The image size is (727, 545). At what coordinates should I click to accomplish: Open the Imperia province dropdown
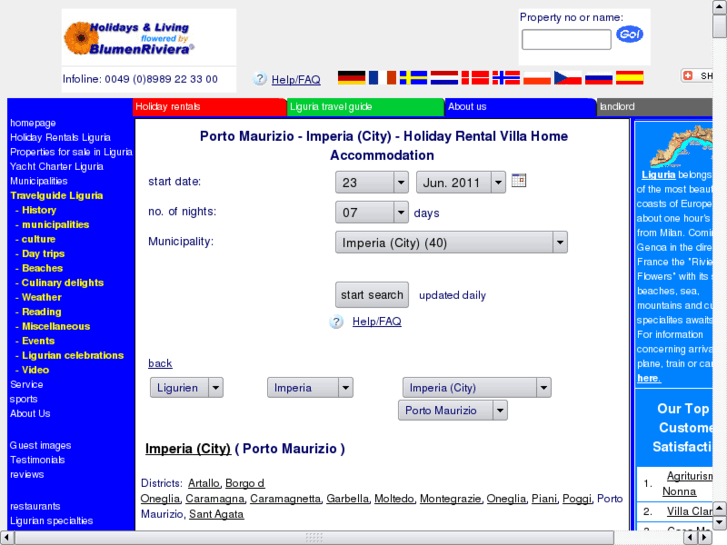coord(310,388)
